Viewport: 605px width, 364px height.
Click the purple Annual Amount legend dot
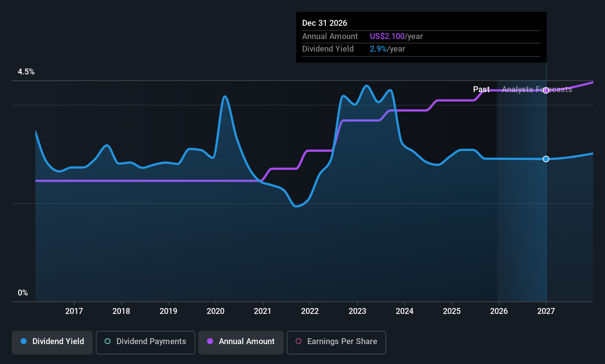point(210,342)
